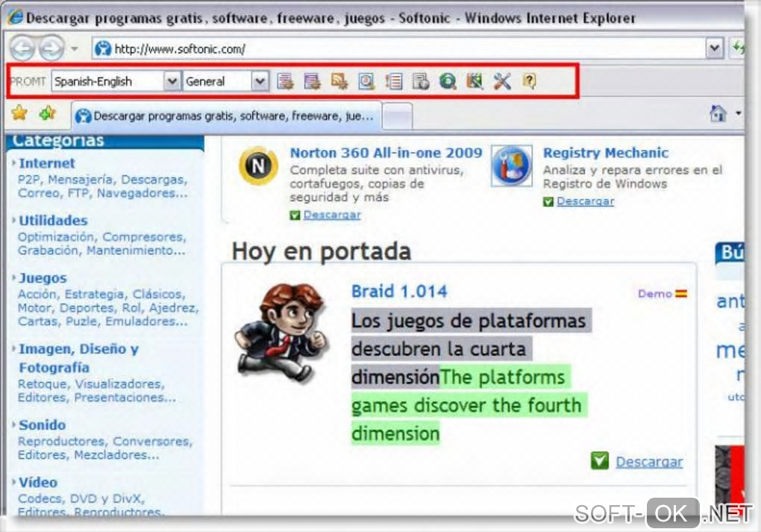Click small arrow bullet beside Juegos category

(x=13, y=278)
